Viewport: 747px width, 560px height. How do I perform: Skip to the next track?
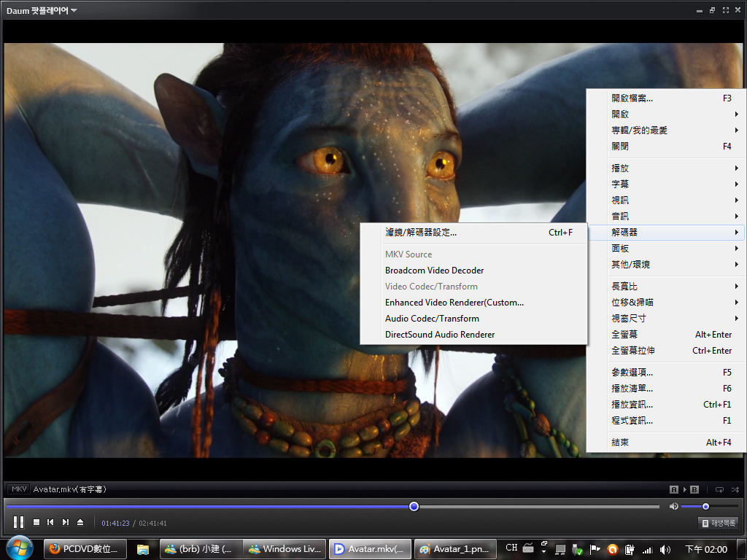pos(66,522)
